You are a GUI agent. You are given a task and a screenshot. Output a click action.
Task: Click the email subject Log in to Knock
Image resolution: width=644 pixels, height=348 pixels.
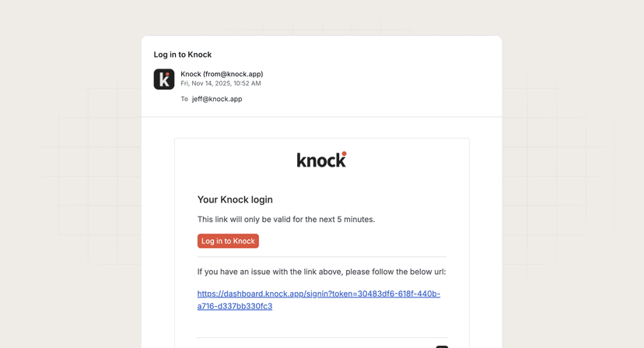tap(183, 54)
